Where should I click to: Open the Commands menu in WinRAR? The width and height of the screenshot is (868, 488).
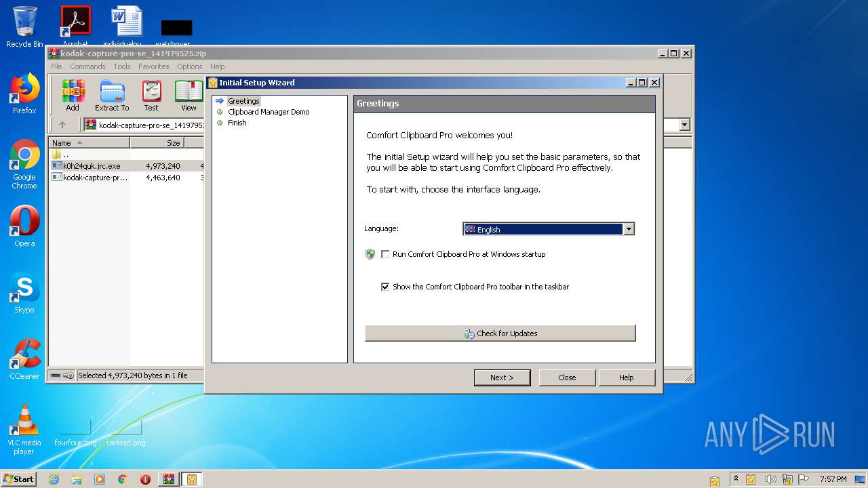pos(87,66)
